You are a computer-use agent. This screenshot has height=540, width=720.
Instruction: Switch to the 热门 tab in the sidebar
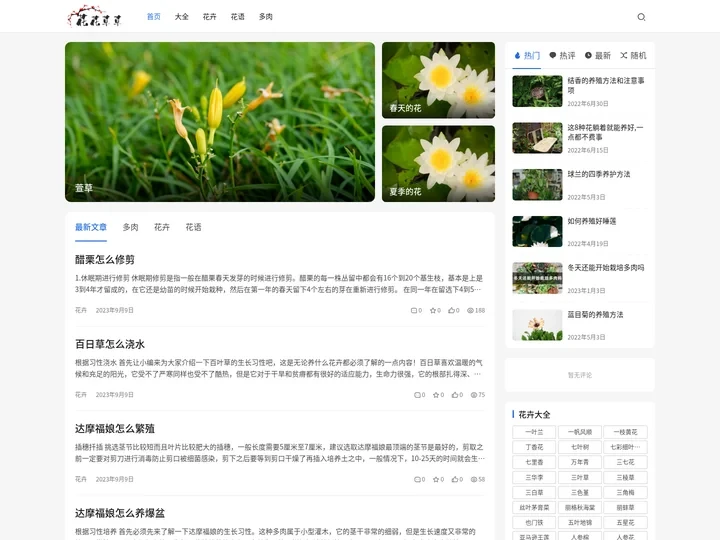tap(527, 56)
